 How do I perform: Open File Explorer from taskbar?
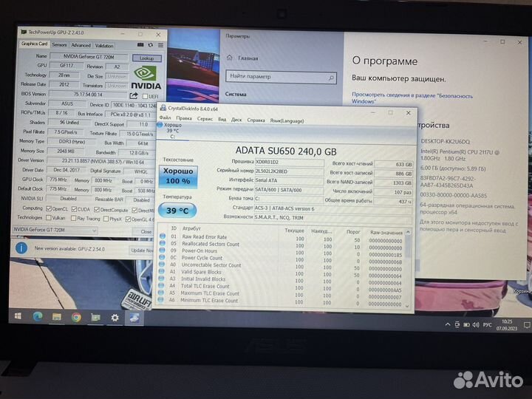[x=57, y=317]
